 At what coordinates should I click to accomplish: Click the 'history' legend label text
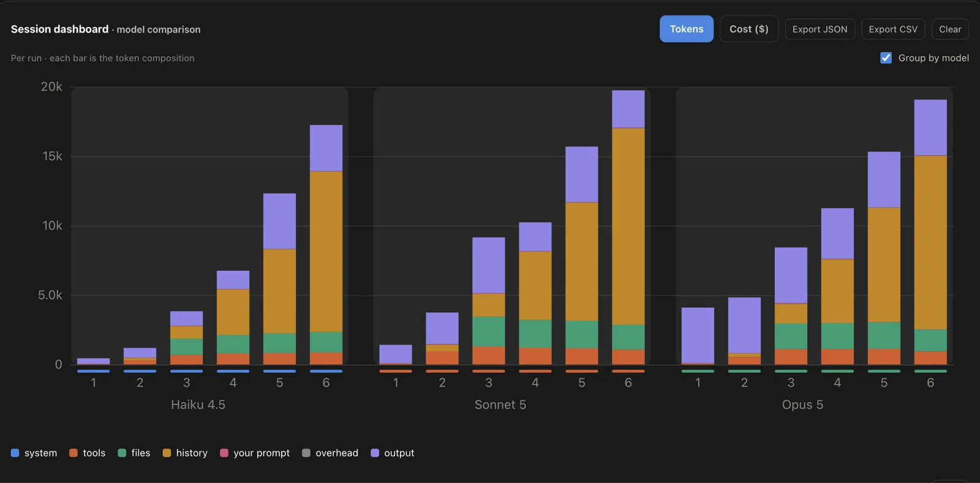tap(192, 453)
